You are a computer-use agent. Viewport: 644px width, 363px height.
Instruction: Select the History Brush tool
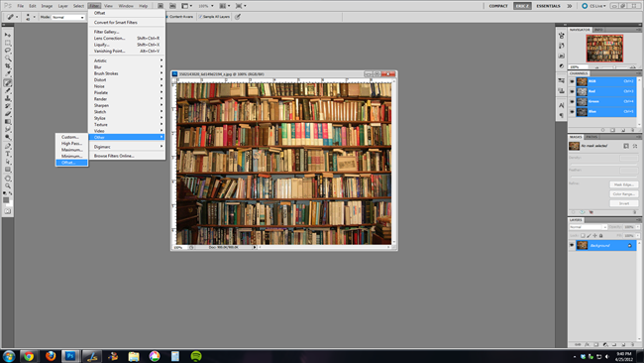click(x=8, y=106)
